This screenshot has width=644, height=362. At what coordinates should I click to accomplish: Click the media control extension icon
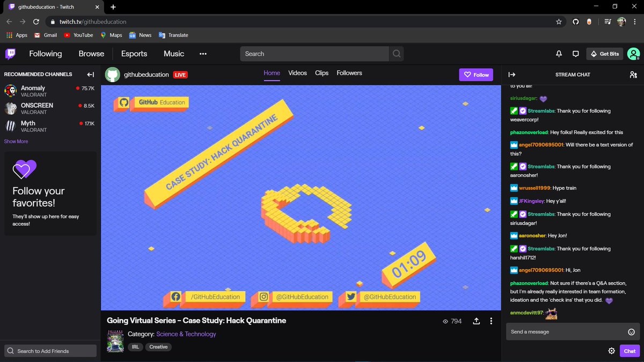(608, 22)
